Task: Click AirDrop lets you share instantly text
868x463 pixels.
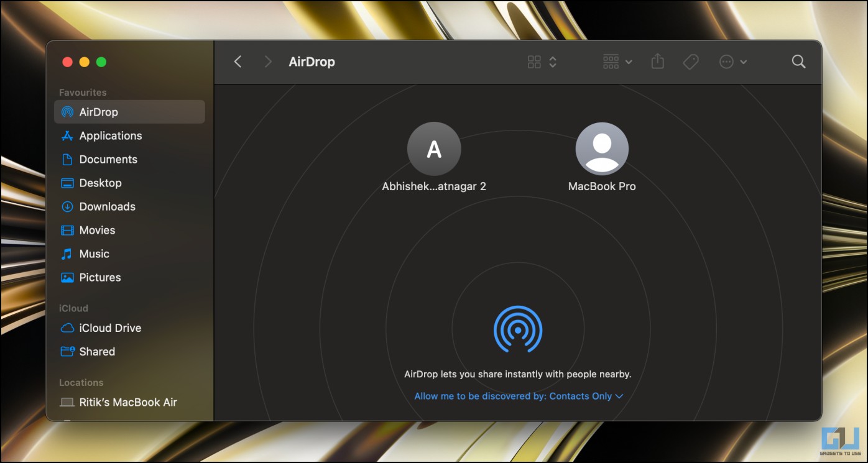Action: tap(518, 375)
